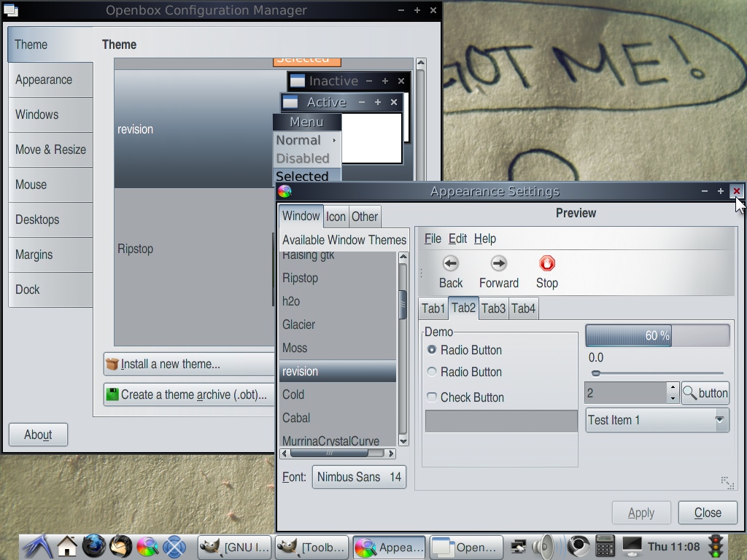Switch to the Openbox taskbar window button
Image resolution: width=747 pixels, height=560 pixels.
point(466,547)
